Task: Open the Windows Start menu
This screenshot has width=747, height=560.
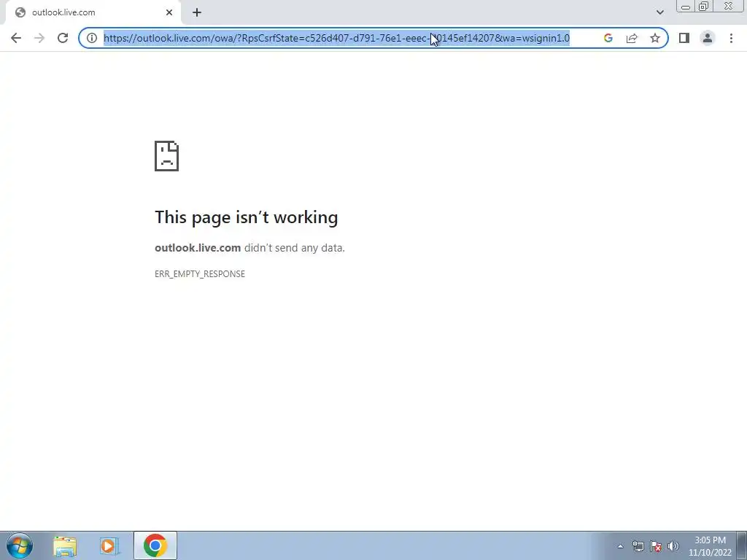Action: pos(20,545)
